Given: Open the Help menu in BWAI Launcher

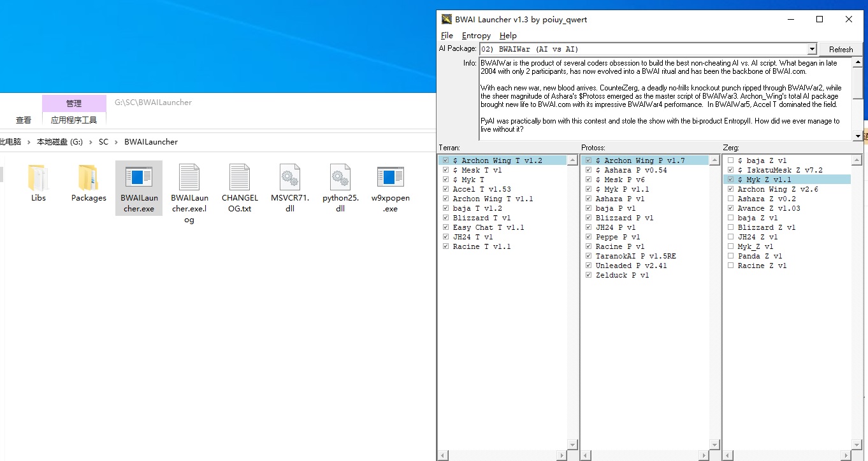Looking at the screenshot, I should pos(508,36).
